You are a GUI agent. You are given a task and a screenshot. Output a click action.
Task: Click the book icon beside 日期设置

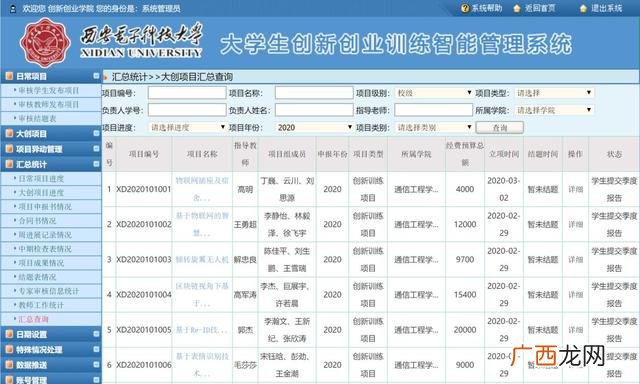click(x=9, y=334)
